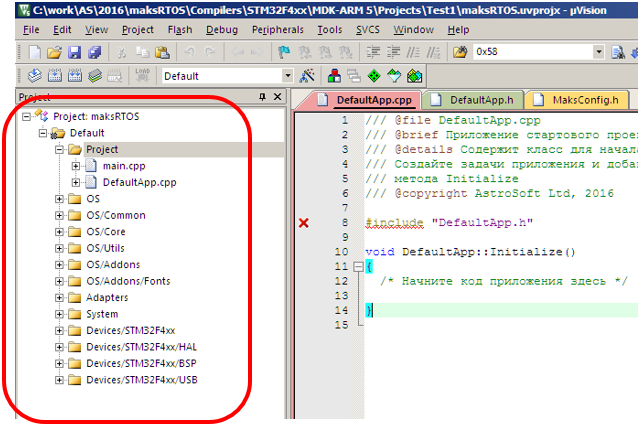Click the Paste clipboard icon
Screen dimensions: 643x436
point(162,52)
